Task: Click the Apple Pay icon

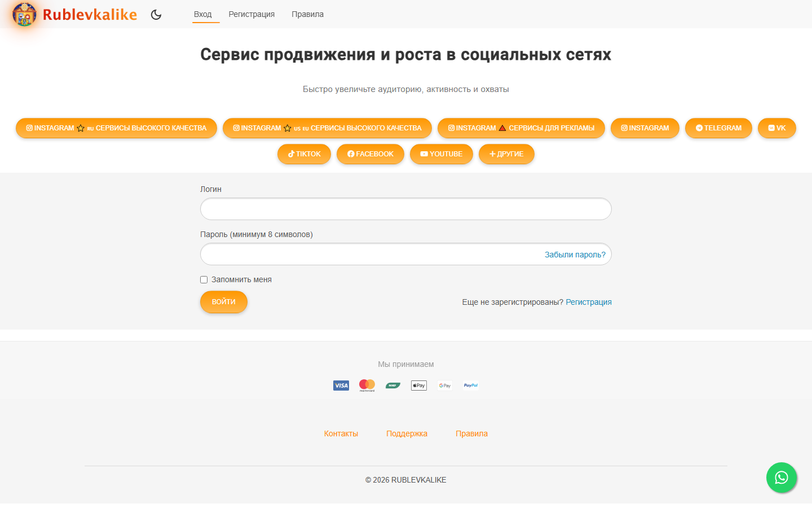Action: click(418, 386)
